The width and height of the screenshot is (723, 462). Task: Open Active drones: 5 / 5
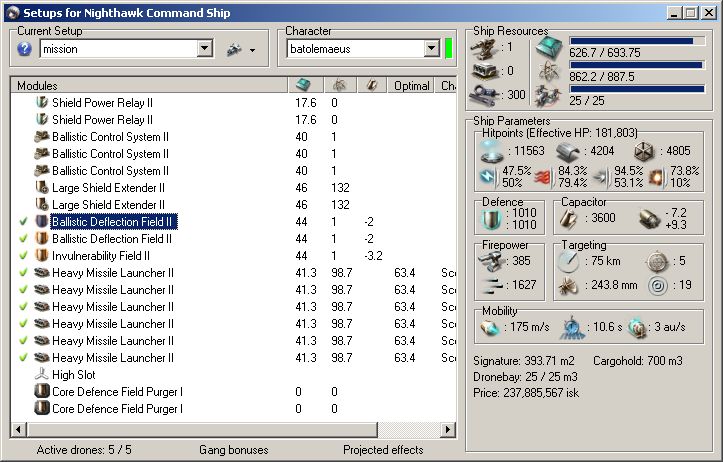coord(84,450)
